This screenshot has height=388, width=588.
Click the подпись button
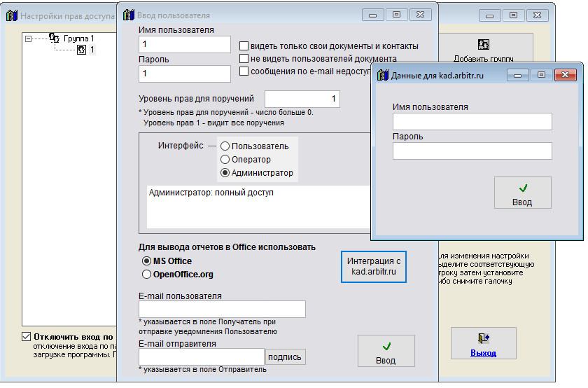pyautogui.click(x=285, y=357)
